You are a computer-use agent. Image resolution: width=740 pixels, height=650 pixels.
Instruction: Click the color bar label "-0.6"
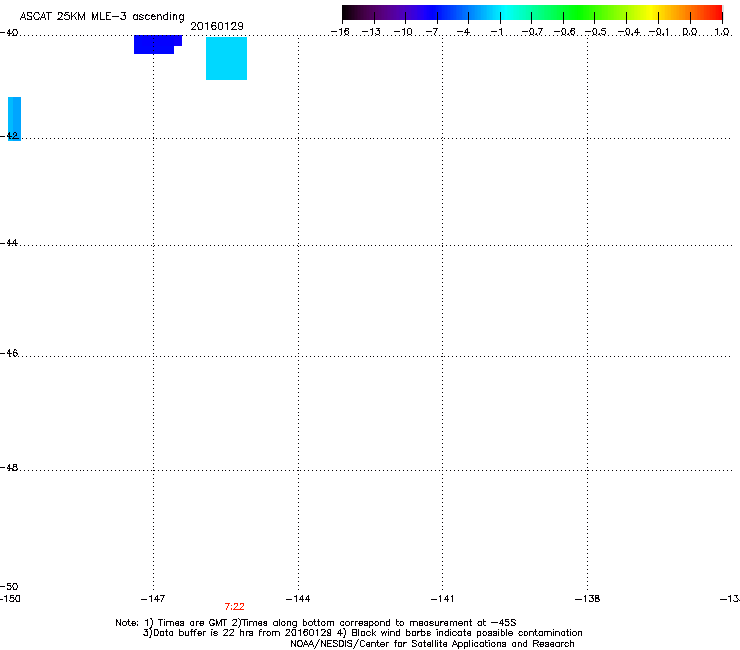564,32
